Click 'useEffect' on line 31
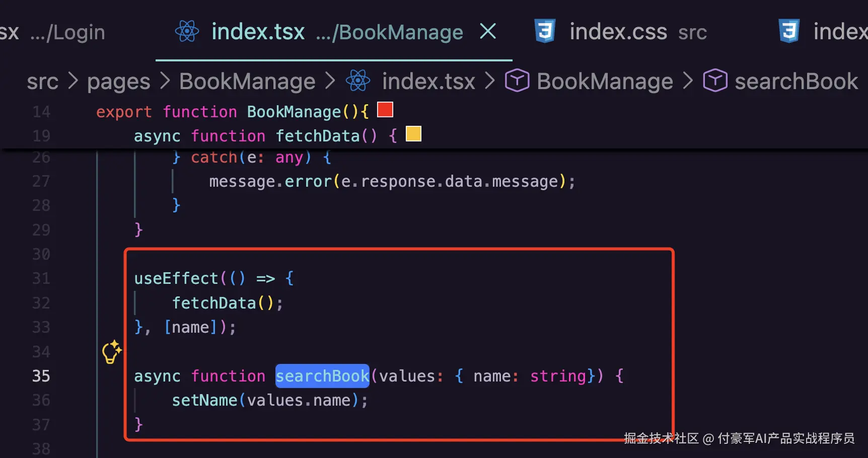Image resolution: width=868 pixels, height=458 pixels. 176,278
